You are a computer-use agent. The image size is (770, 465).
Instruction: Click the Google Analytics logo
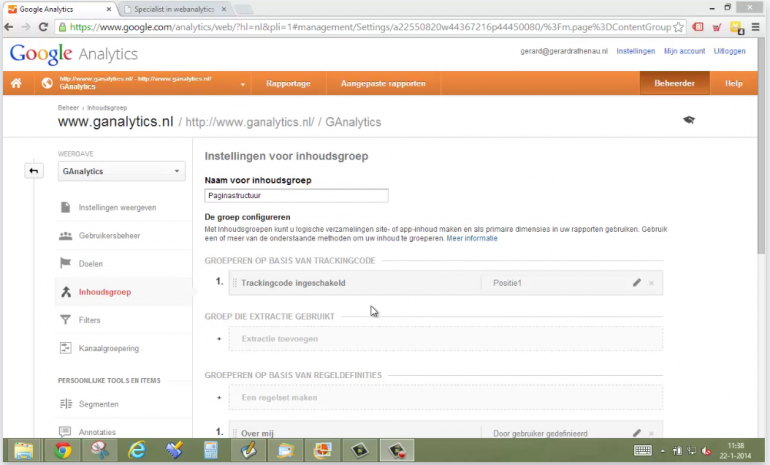coord(74,54)
